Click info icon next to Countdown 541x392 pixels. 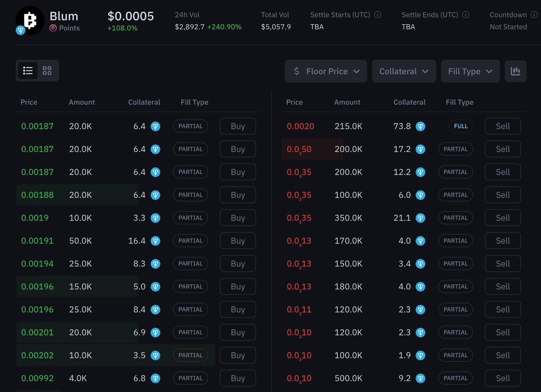[x=534, y=15]
